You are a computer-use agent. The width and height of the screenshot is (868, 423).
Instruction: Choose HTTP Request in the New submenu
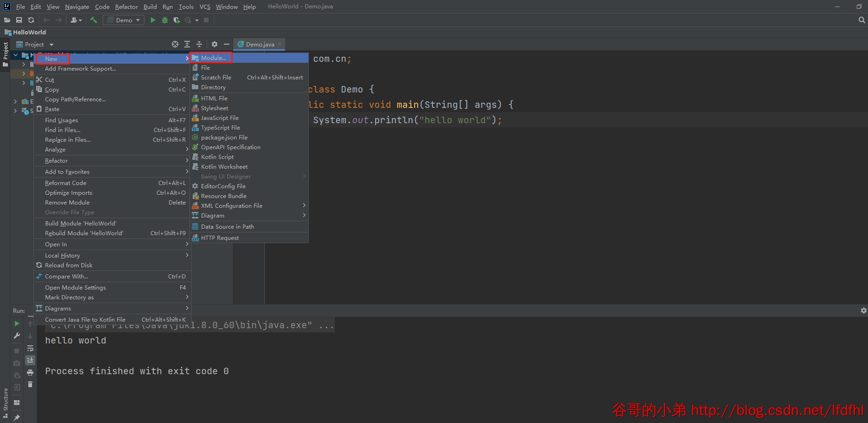coord(249,238)
